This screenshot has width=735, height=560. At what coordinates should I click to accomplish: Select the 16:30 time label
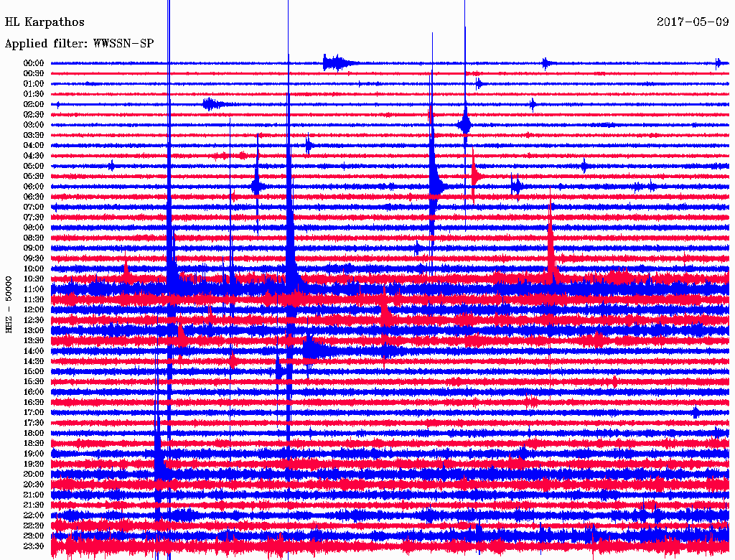tap(34, 403)
